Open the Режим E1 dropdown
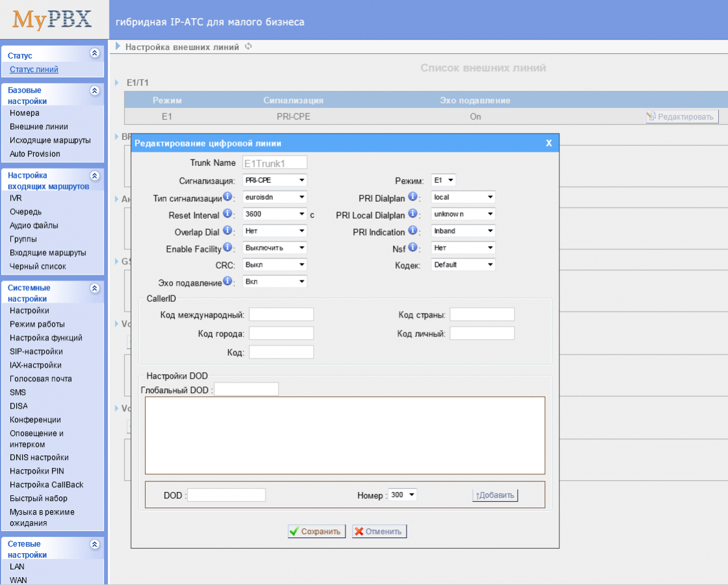 (444, 180)
